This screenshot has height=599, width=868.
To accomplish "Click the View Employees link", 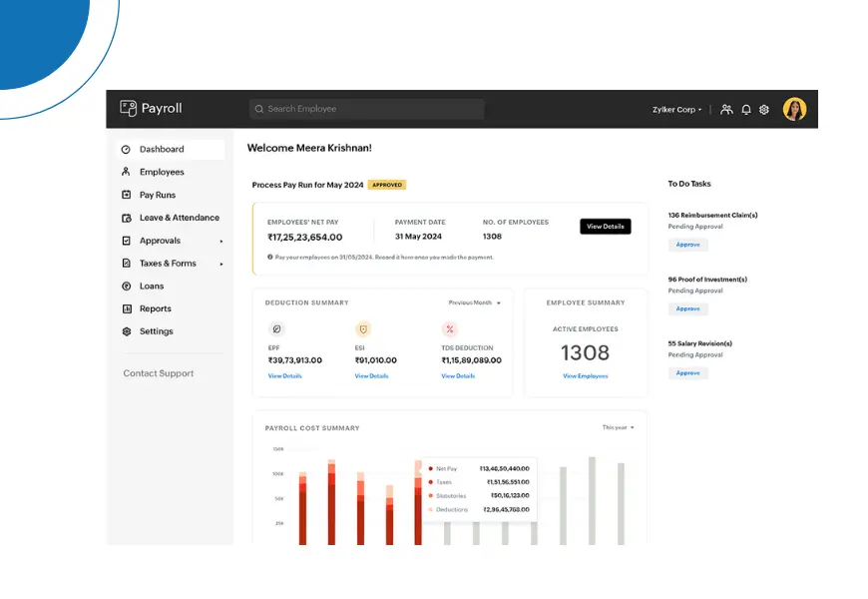I will coord(585,375).
